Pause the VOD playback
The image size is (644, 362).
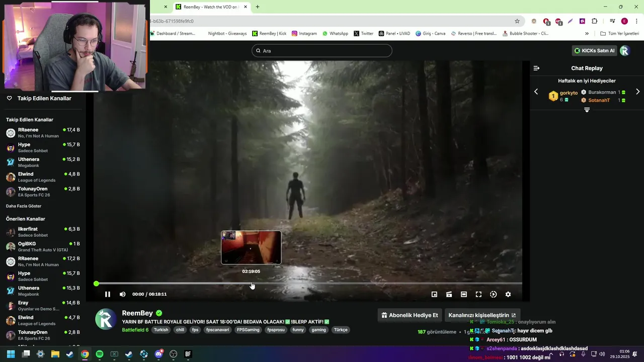(107, 294)
